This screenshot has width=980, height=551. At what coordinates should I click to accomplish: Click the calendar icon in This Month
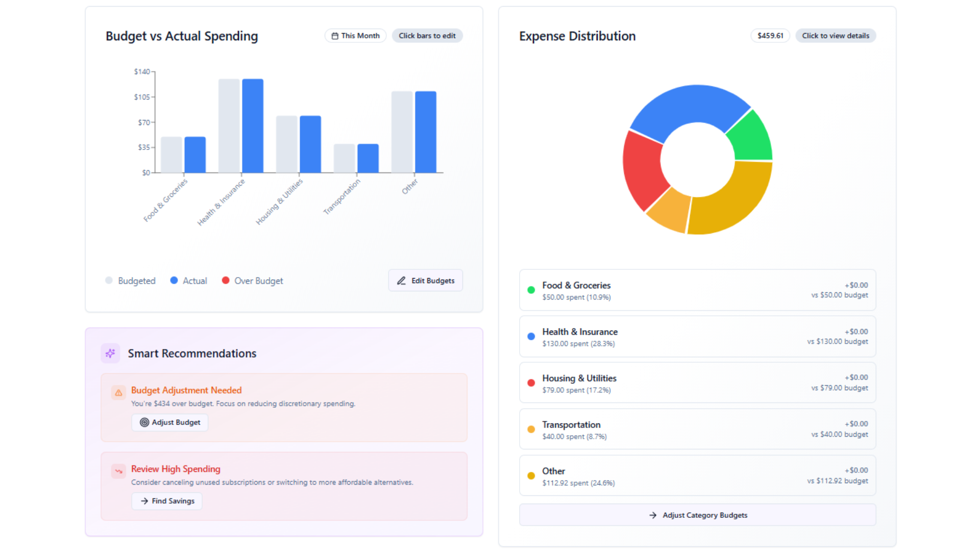pyautogui.click(x=335, y=36)
